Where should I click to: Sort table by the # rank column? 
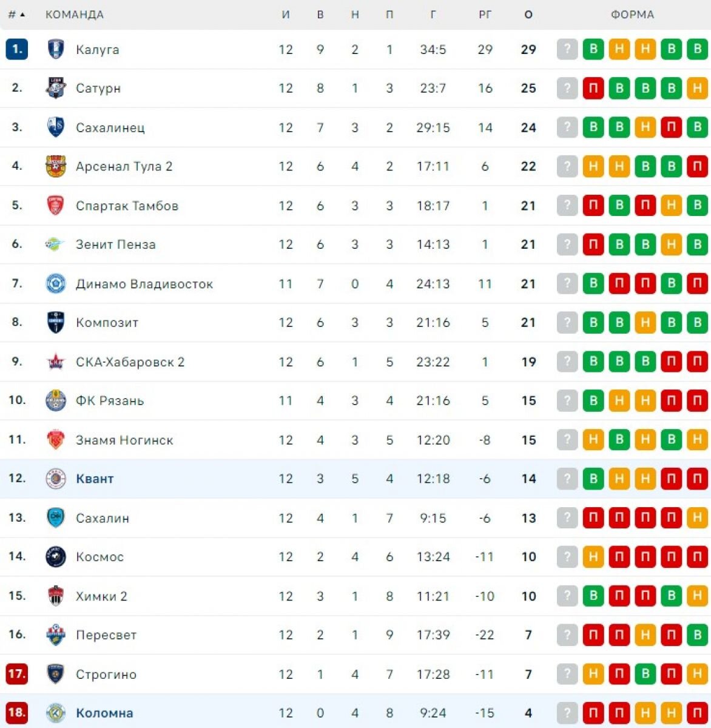tap(17, 14)
